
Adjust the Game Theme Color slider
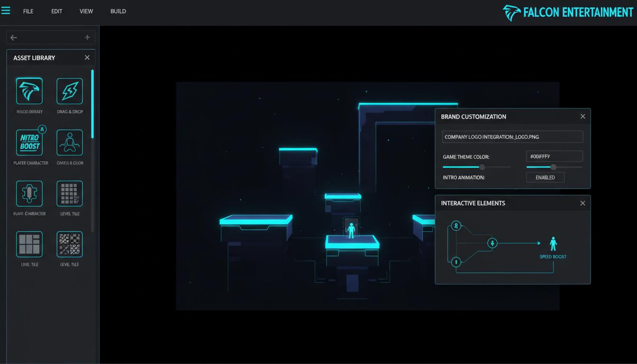coord(482,167)
